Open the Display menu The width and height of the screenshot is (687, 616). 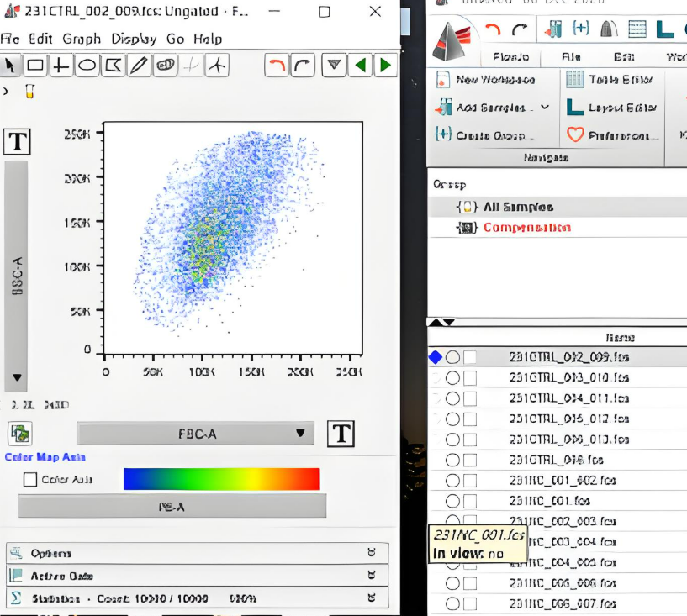click(x=134, y=39)
